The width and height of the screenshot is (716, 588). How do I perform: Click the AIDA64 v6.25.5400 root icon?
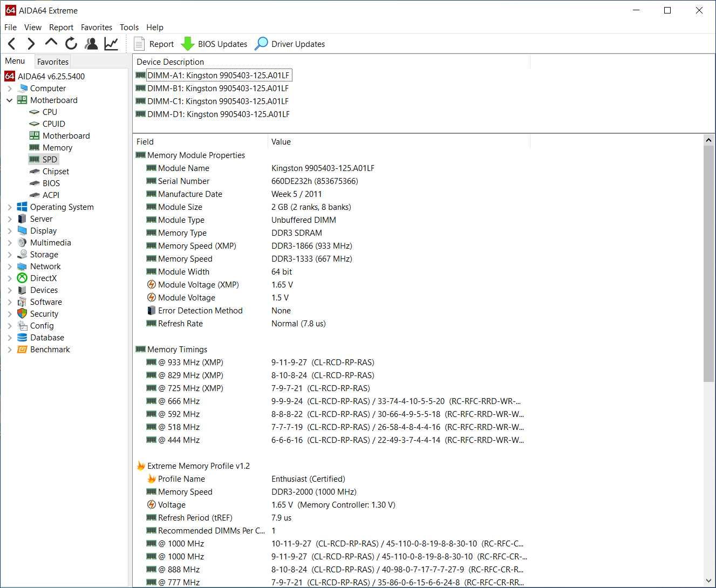point(10,77)
